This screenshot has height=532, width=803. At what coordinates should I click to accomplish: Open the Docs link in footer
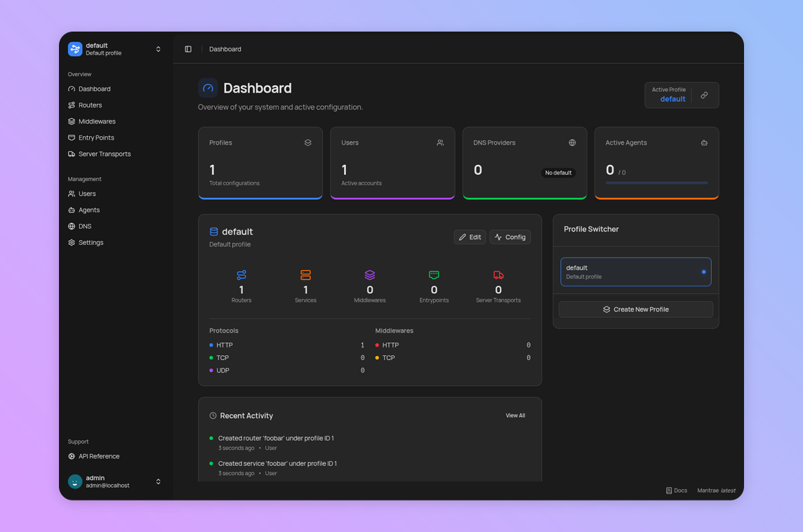point(677,491)
